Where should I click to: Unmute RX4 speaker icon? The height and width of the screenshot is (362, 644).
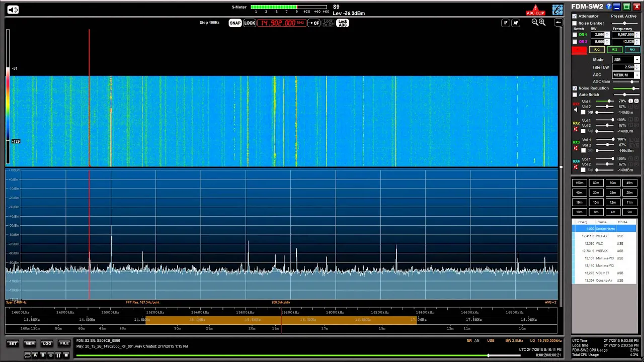576,167
